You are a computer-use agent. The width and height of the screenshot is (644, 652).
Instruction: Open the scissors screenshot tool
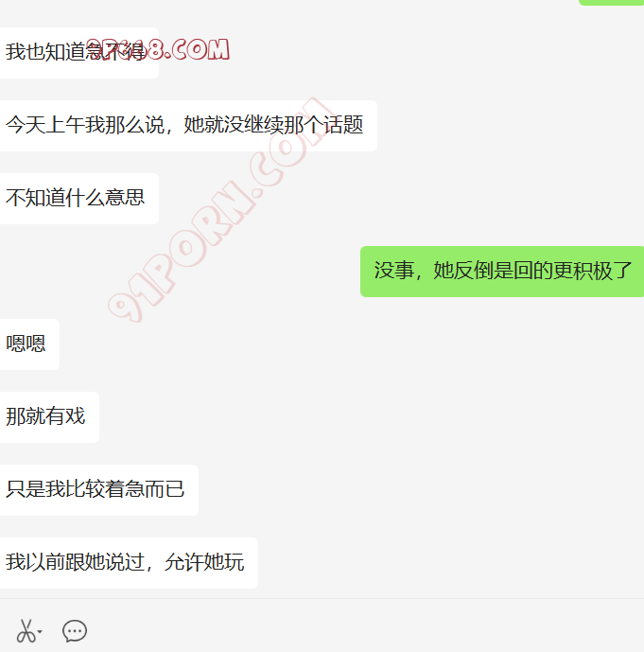(x=26, y=631)
